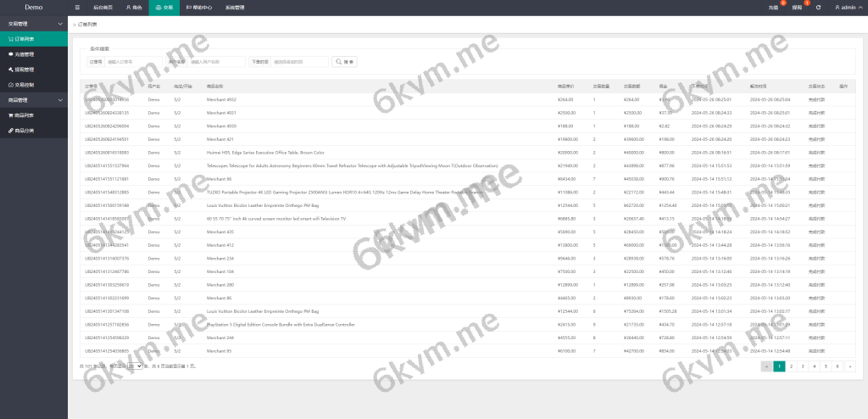
Task: Click the hamburger sidebar toggle icon
Action: point(78,7)
